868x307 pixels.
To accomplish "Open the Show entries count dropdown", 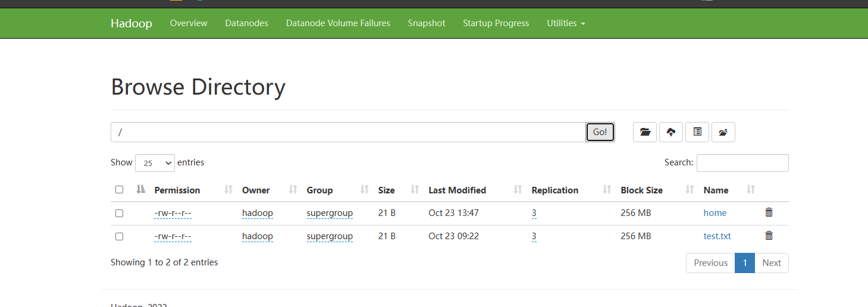I will 155,163.
